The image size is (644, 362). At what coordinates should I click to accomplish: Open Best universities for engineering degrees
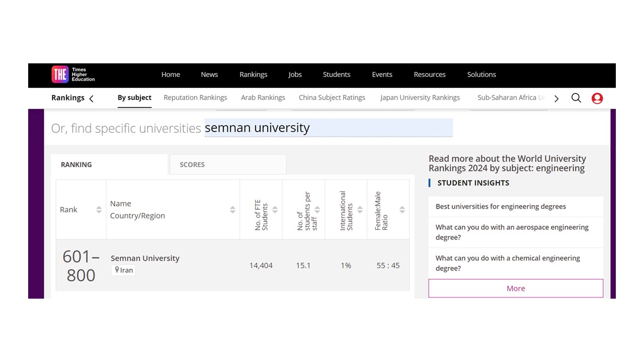501,207
